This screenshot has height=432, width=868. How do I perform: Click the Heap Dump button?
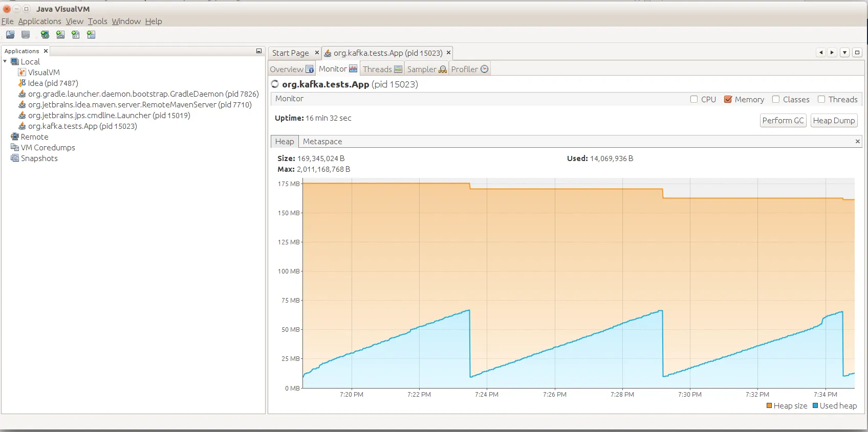pyautogui.click(x=834, y=121)
